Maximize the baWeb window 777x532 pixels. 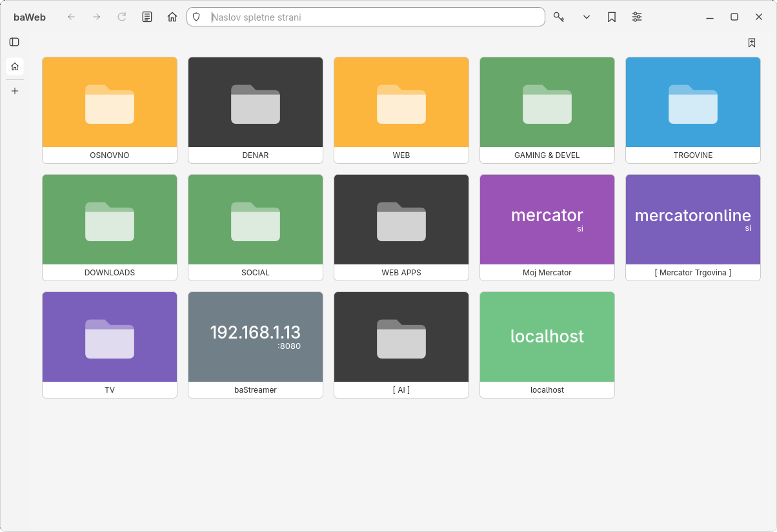coord(734,17)
